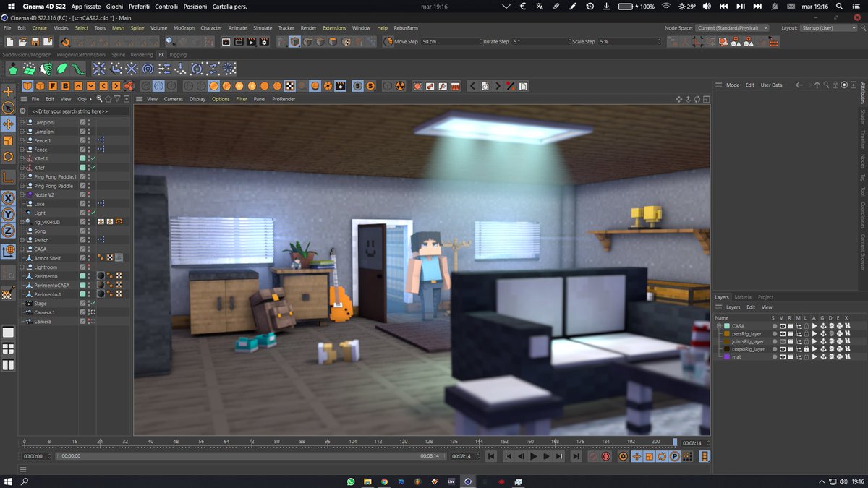Click Render View clapperboard icon
This screenshot has width=868, height=488.
tap(226, 42)
